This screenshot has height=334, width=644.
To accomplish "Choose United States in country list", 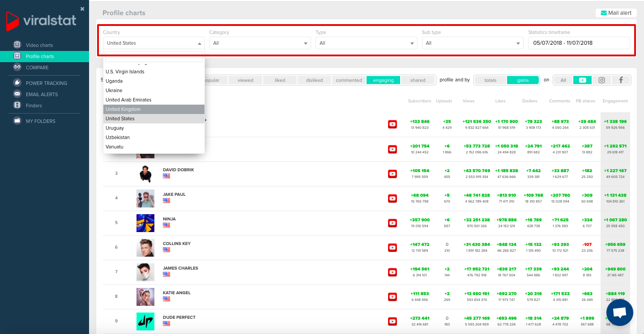I will click(x=154, y=118).
